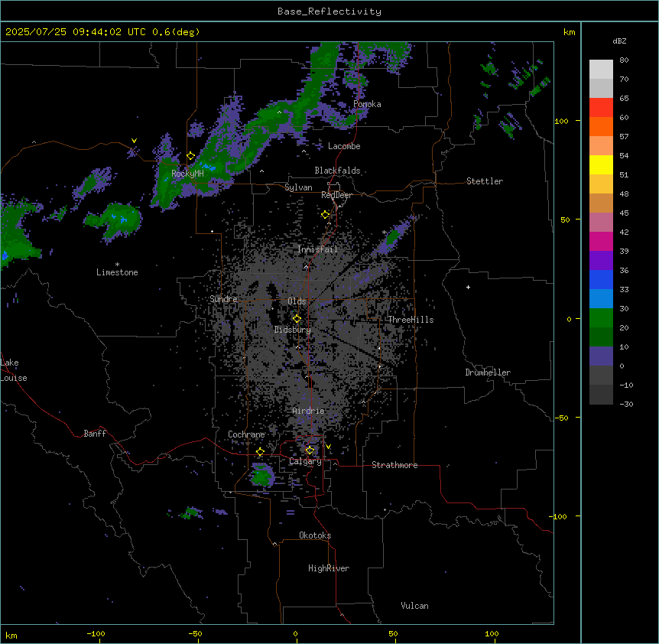Click the Banff label
This screenshot has width=659, height=644.
tap(95, 434)
